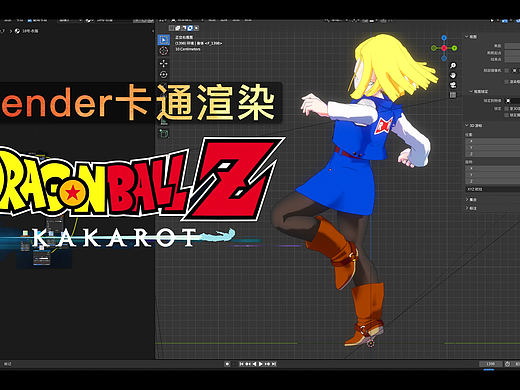Open the lock to object selector field
The width and height of the screenshot is (520, 390).
pos(513,100)
